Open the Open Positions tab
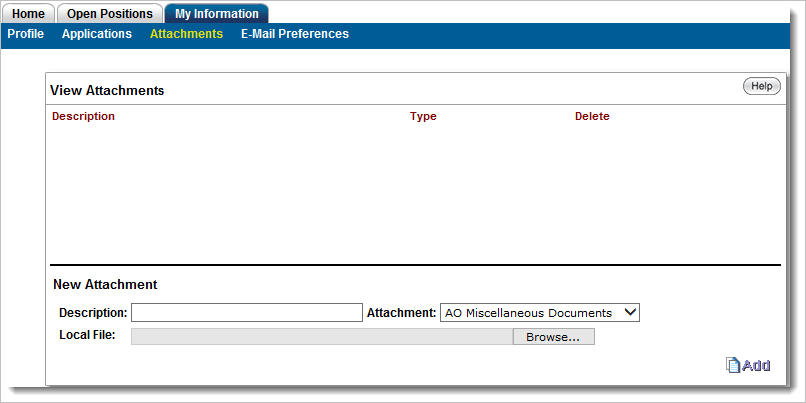 [109, 14]
